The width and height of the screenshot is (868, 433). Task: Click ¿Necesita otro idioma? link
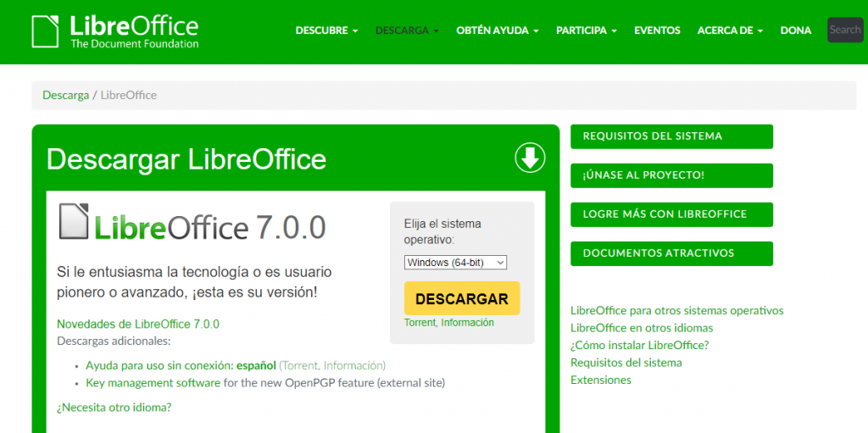(114, 408)
